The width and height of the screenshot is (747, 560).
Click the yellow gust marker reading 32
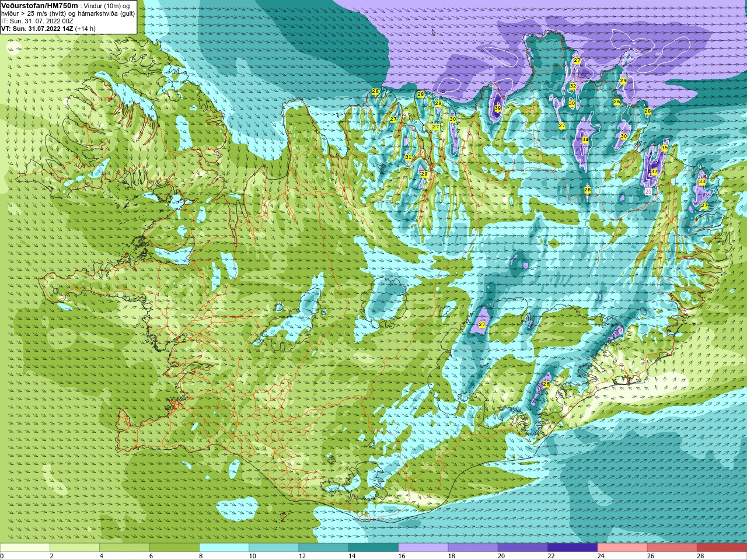tap(573, 86)
